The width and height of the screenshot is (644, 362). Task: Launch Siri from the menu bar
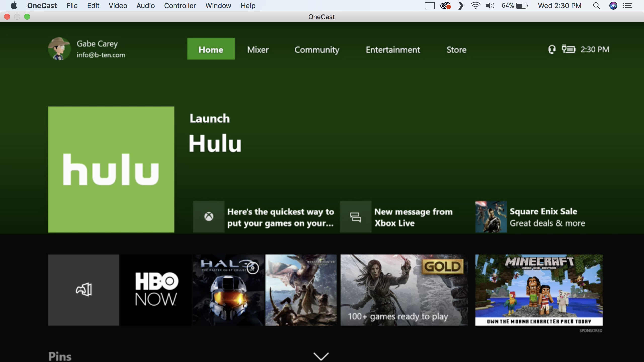pyautogui.click(x=613, y=5)
